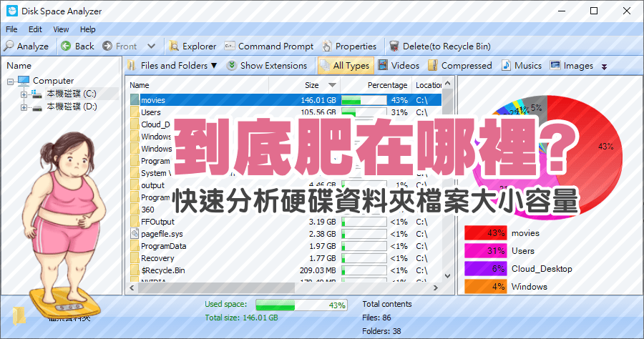Viewport: 644px width, 339px height.
Task: Select the 360 folder row
Action: pos(286,210)
